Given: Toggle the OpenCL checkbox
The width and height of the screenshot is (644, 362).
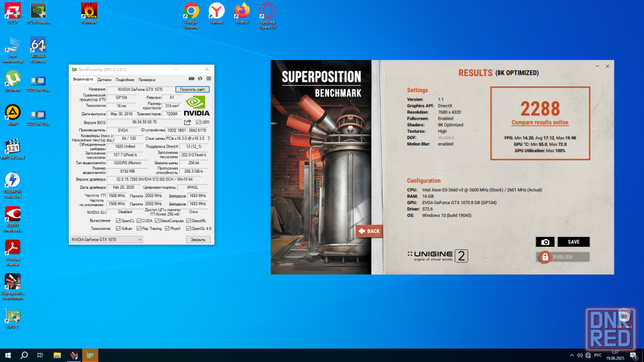Looking at the screenshot, I should pos(118,221).
